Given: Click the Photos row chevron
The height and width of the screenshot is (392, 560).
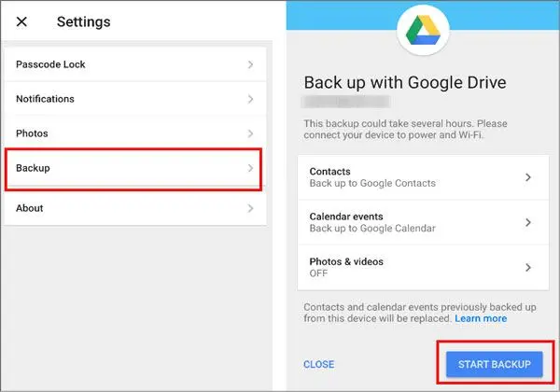Looking at the screenshot, I should [x=250, y=133].
